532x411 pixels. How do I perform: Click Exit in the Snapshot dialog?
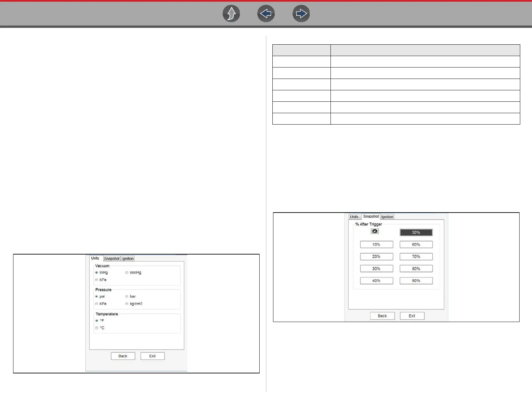pyautogui.click(x=412, y=316)
